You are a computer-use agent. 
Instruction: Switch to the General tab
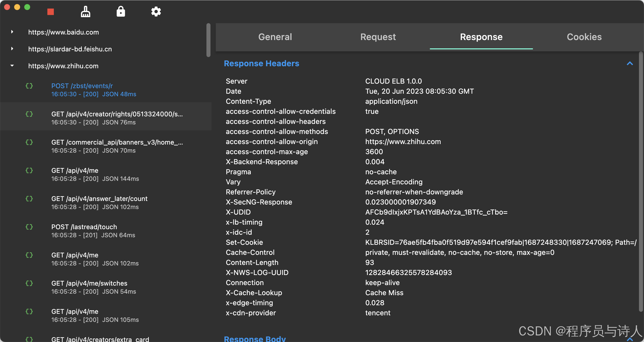pos(275,37)
